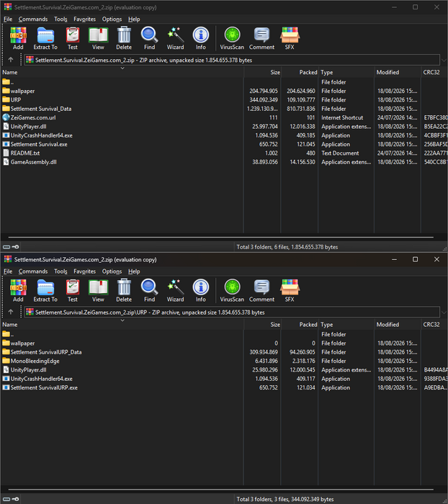Click SFX icon in top window
This screenshot has height=504, width=448.
(290, 38)
